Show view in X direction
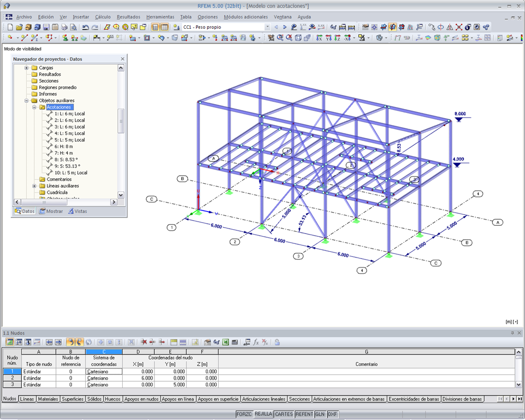Image resolution: width=525 pixels, height=420 pixels. tap(320, 38)
